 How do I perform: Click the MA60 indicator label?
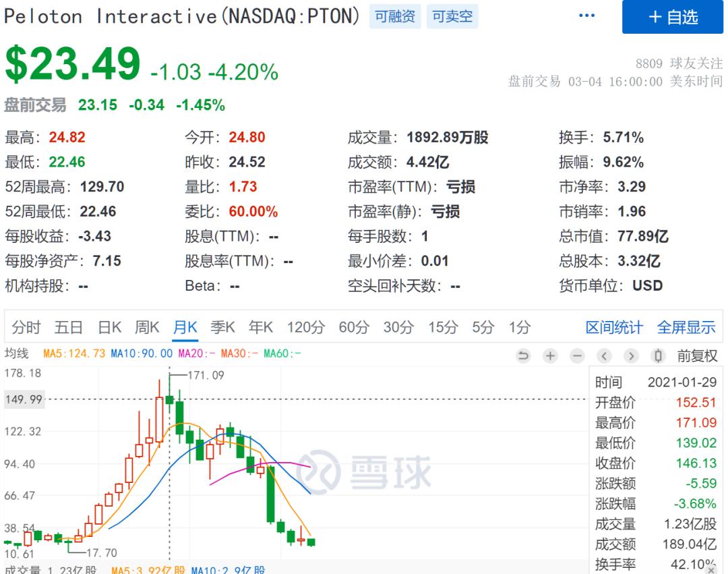(x=282, y=353)
